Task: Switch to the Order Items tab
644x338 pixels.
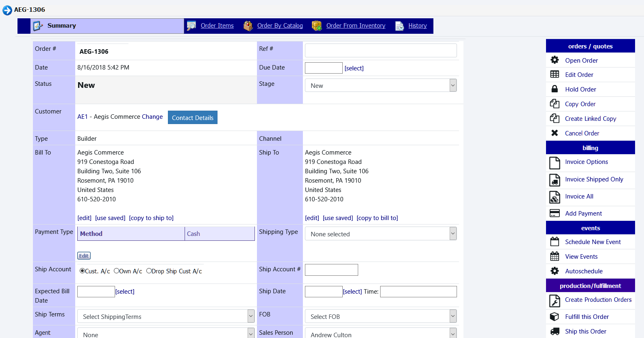Action: coord(217,26)
